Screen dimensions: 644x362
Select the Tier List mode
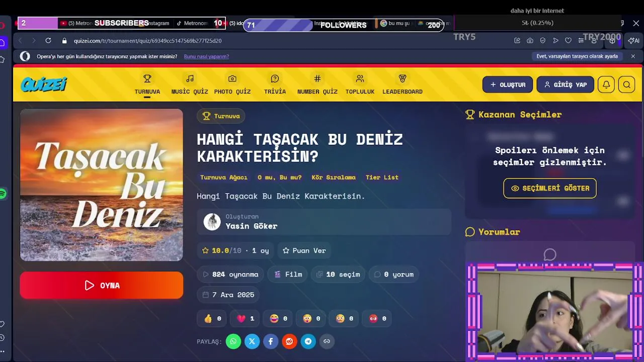382,177
